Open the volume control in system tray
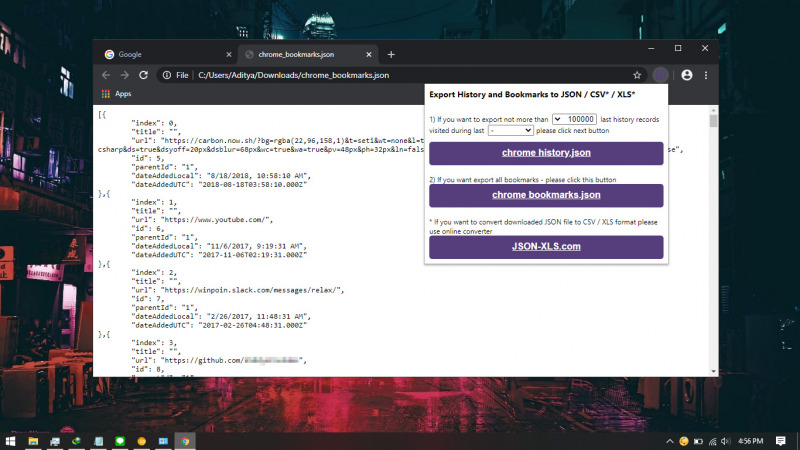 [x=726, y=441]
